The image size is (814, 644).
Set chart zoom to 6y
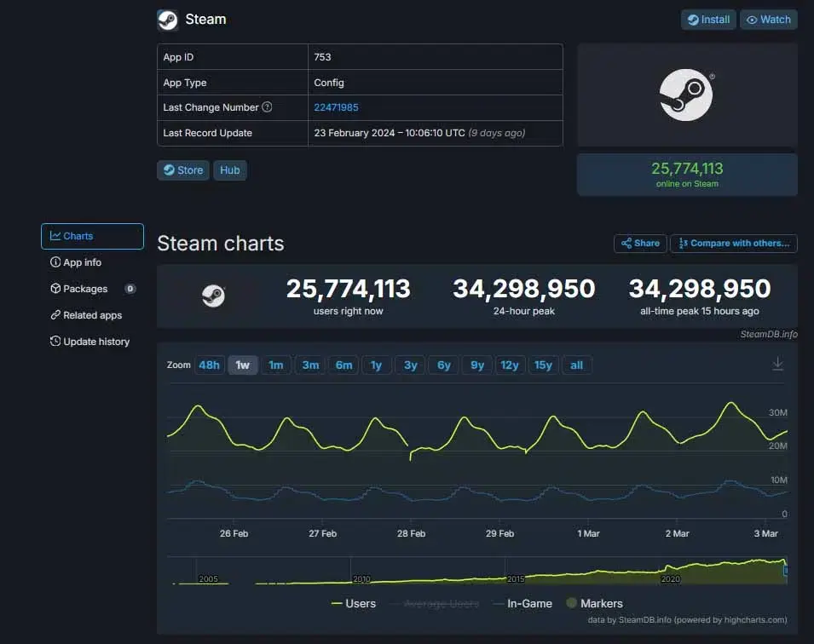coord(444,365)
